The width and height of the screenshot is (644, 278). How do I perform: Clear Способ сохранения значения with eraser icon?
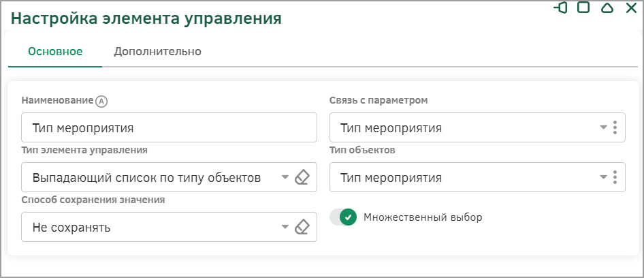302,227
